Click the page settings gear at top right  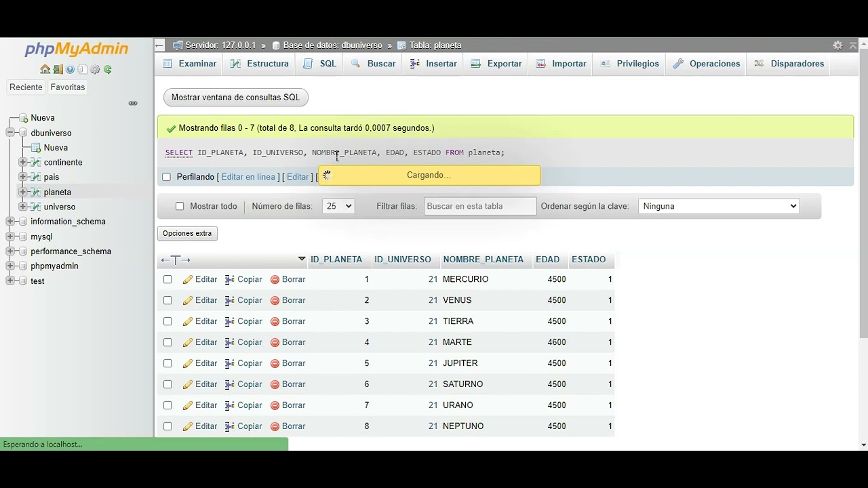pyautogui.click(x=837, y=45)
